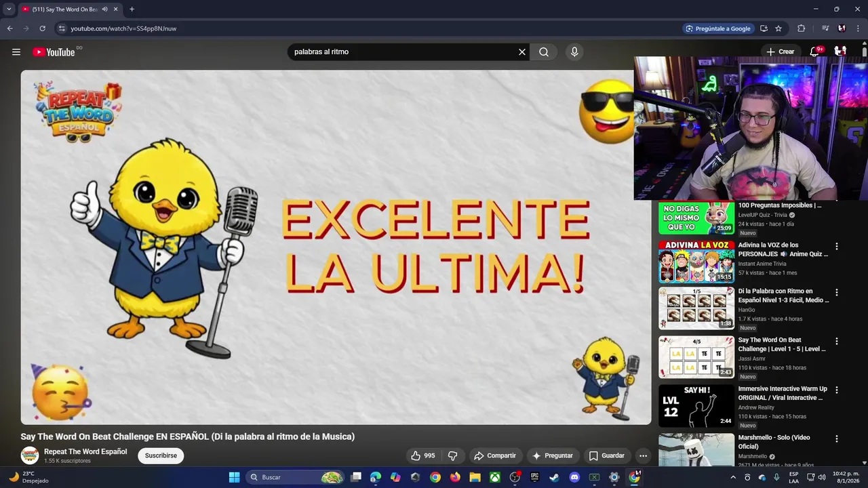Open Chrome three-dot menu
The height and width of the screenshot is (488, 868).
[858, 28]
